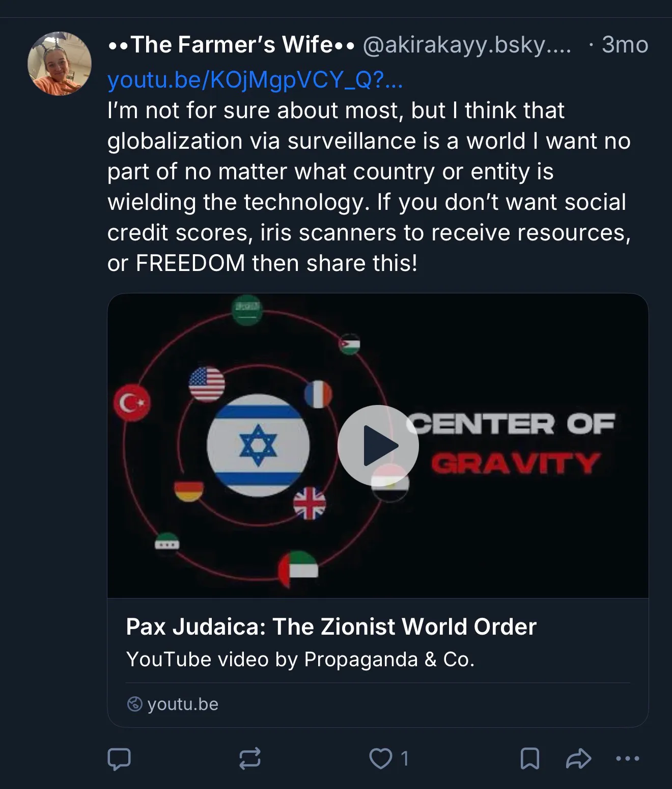Click the display name The Farmer's Wife
672x789 pixels.
point(231,45)
